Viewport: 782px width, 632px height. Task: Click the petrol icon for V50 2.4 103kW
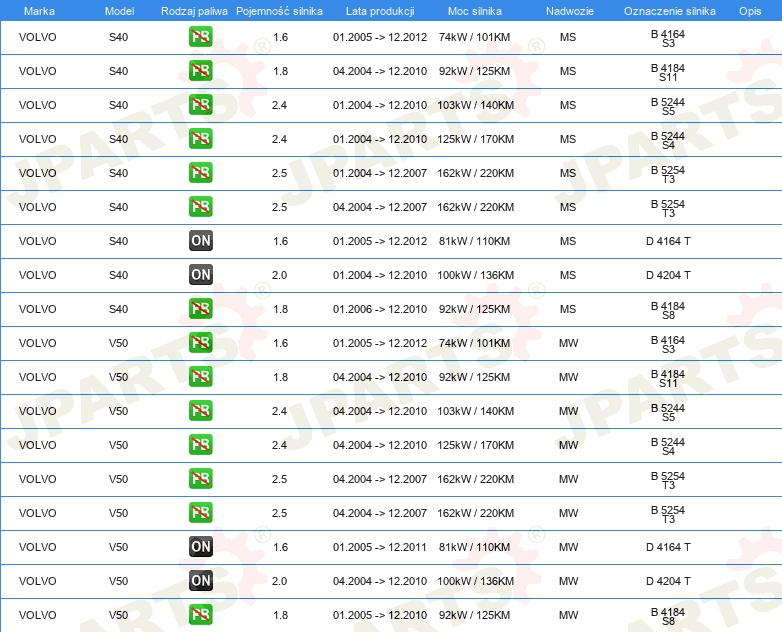point(200,411)
